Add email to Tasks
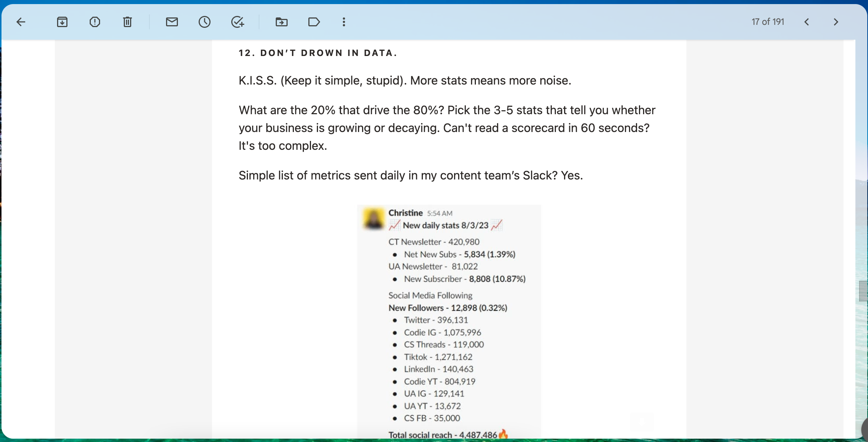This screenshot has height=442, width=868. pyautogui.click(x=238, y=22)
